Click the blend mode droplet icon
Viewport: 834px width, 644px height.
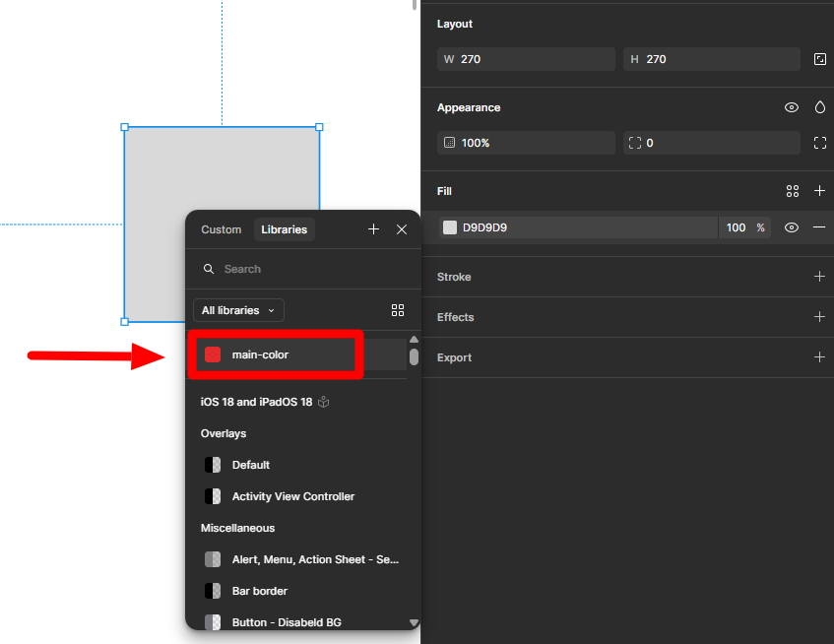(819, 107)
